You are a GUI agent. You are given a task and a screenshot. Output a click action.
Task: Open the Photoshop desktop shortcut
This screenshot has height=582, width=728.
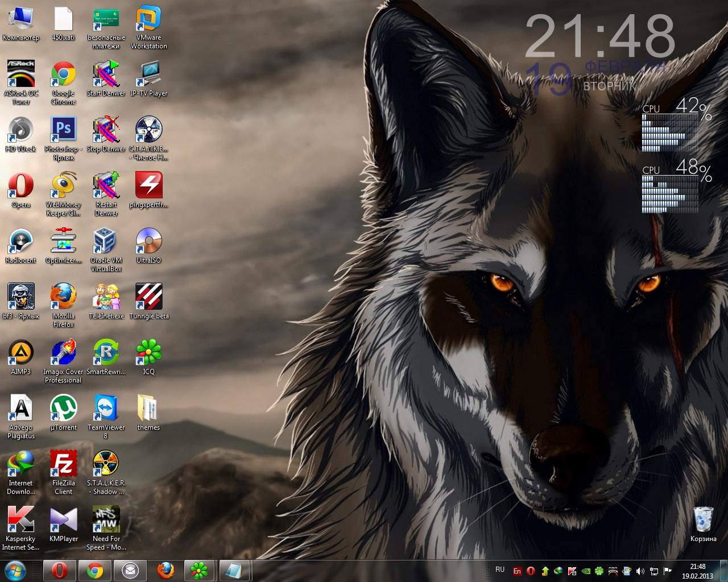[x=63, y=130]
